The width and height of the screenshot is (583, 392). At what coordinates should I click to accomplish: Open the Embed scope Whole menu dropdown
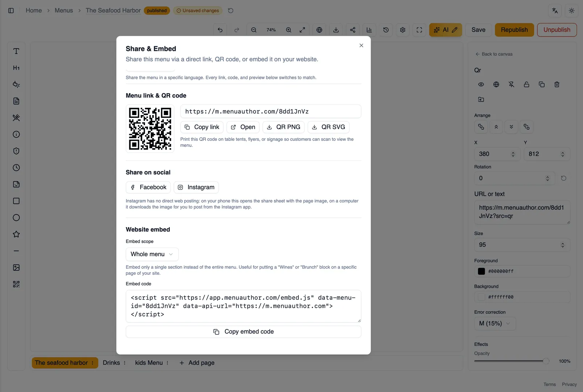tap(152, 254)
